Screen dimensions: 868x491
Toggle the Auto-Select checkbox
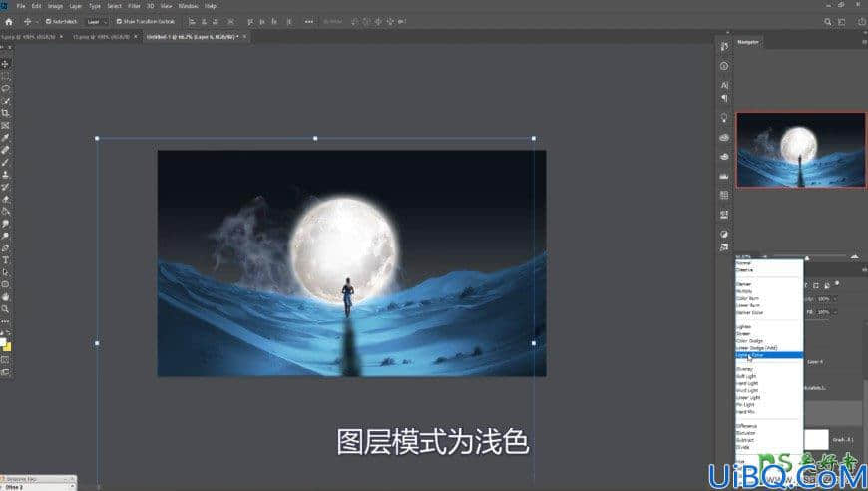(48, 22)
